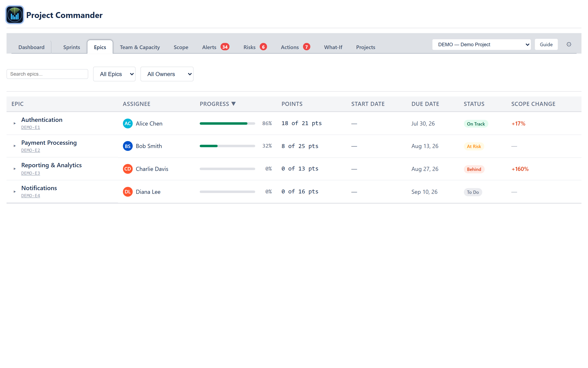Go to the Projects tab
Screen dimensions: 588x368
pyautogui.click(x=365, y=47)
